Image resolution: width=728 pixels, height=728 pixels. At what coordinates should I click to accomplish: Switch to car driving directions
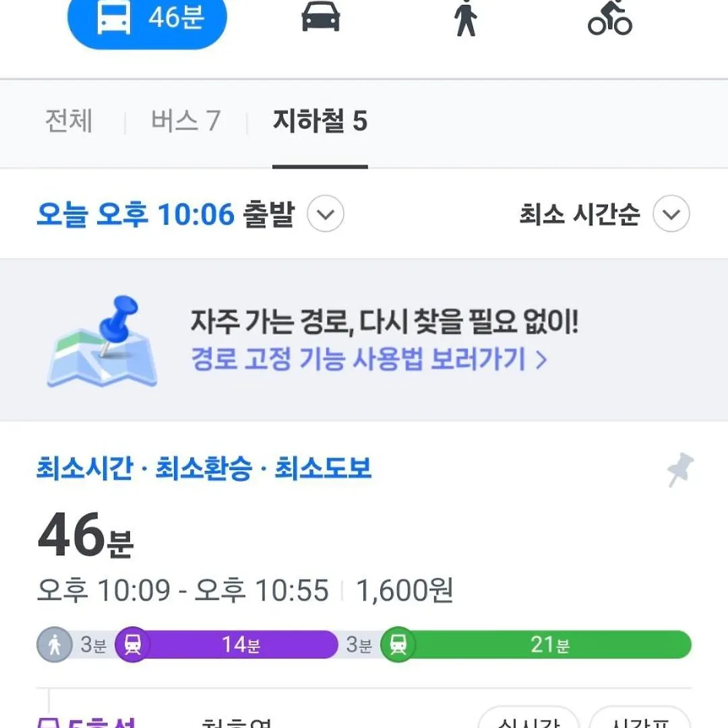tap(320, 17)
